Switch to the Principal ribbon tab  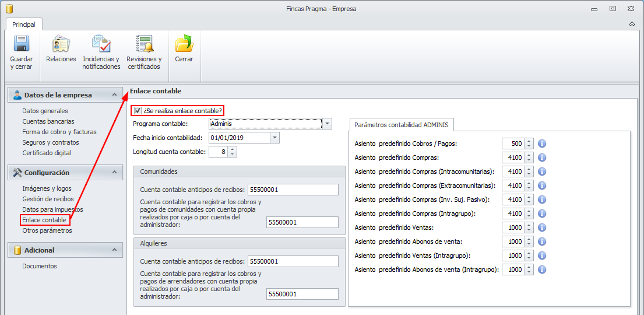point(24,24)
